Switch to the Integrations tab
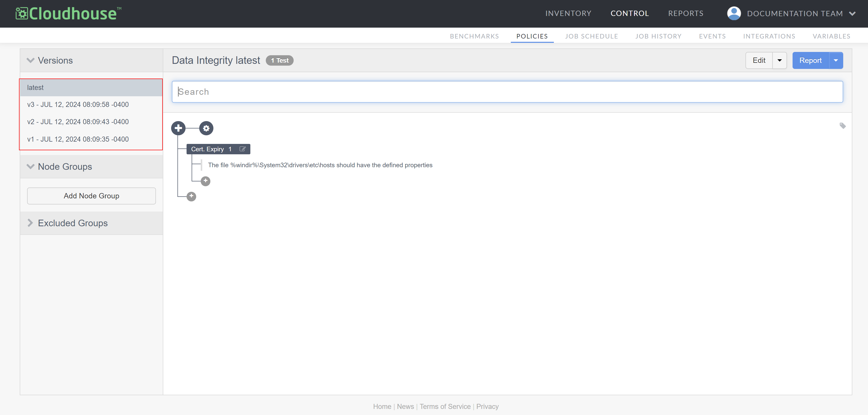This screenshot has width=868, height=415. tap(769, 36)
